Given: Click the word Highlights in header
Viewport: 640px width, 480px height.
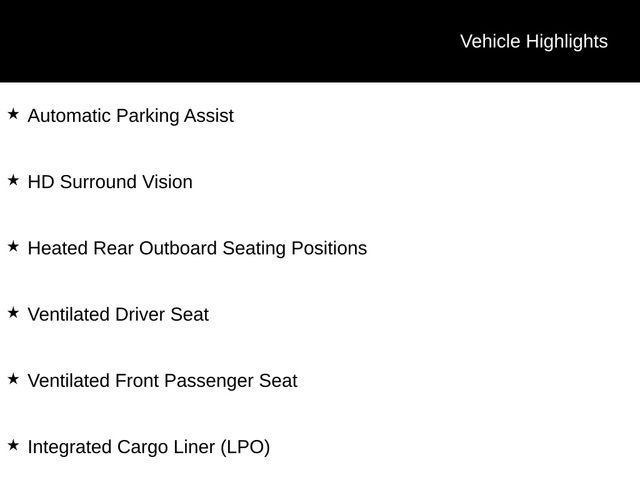Looking at the screenshot, I should 567,42.
